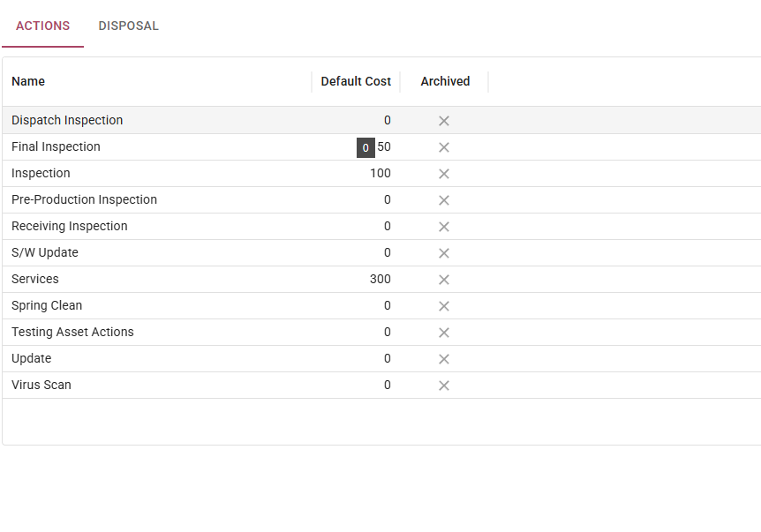This screenshot has width=761, height=532.
Task: Toggle archived status for Update row
Action: click(444, 359)
